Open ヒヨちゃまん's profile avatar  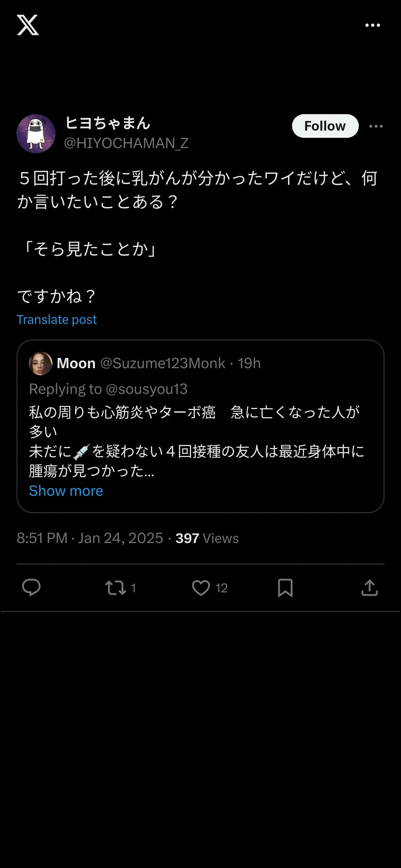click(x=36, y=134)
